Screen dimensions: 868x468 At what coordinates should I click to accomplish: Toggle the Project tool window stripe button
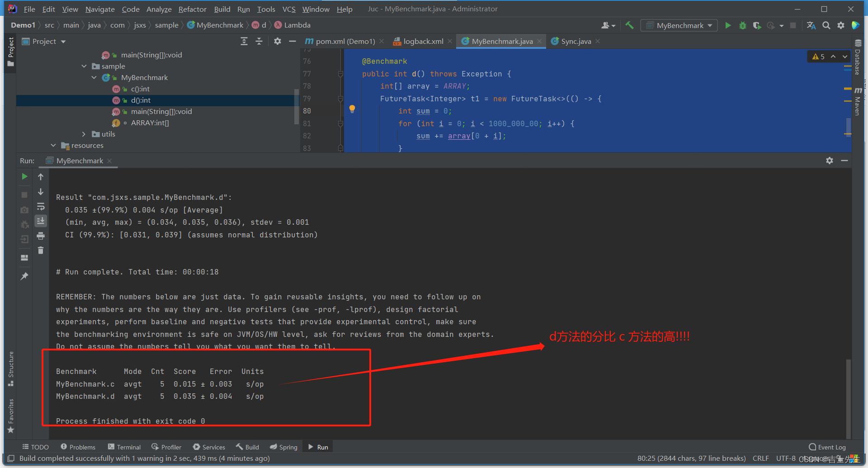click(x=11, y=52)
